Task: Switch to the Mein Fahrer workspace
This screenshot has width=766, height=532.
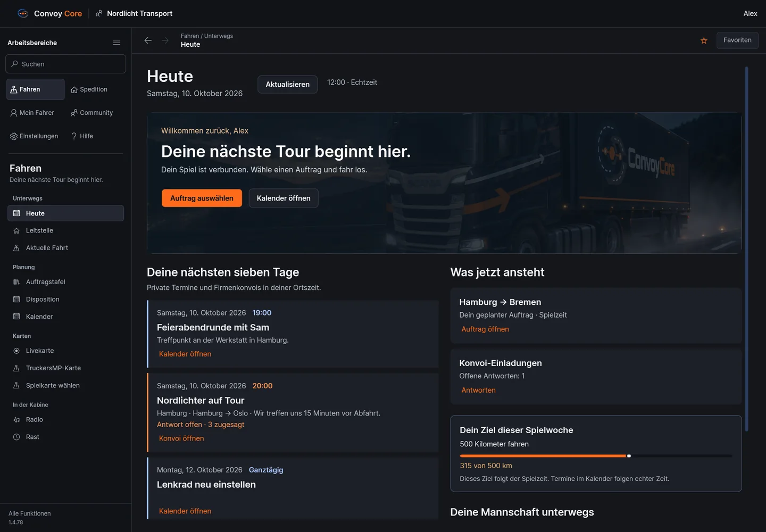Action: pos(35,113)
